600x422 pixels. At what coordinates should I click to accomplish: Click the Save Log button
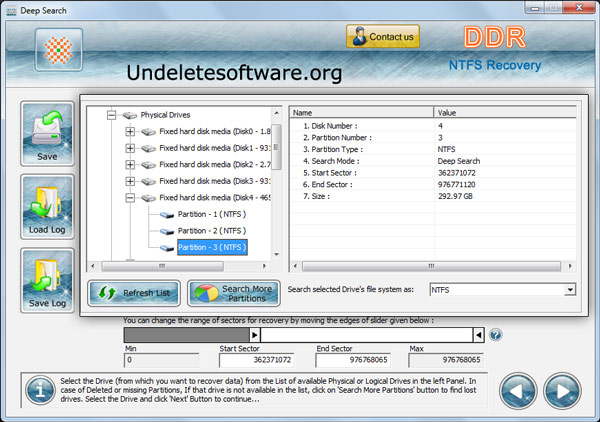[47, 280]
